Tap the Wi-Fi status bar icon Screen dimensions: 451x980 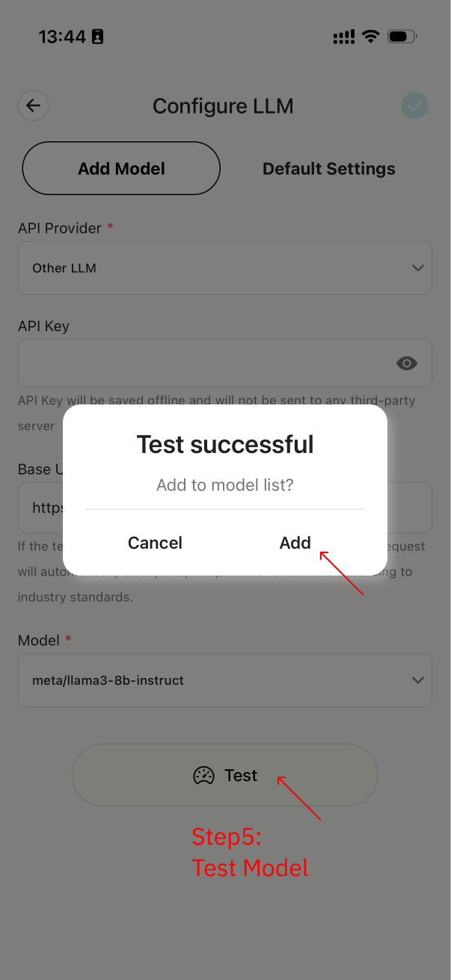point(369,36)
